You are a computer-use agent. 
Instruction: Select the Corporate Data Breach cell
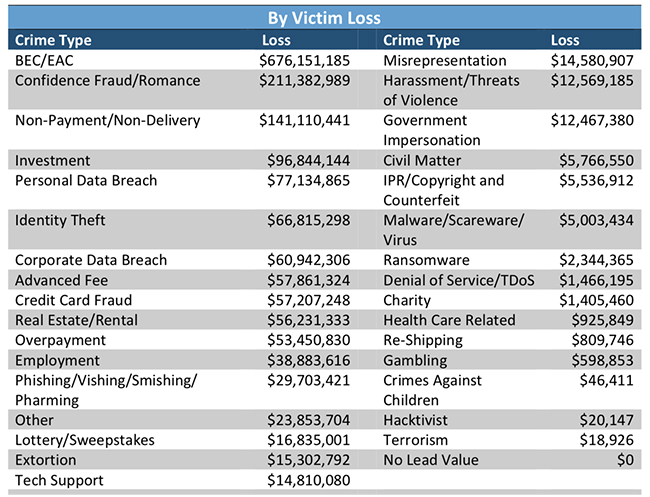(x=91, y=260)
